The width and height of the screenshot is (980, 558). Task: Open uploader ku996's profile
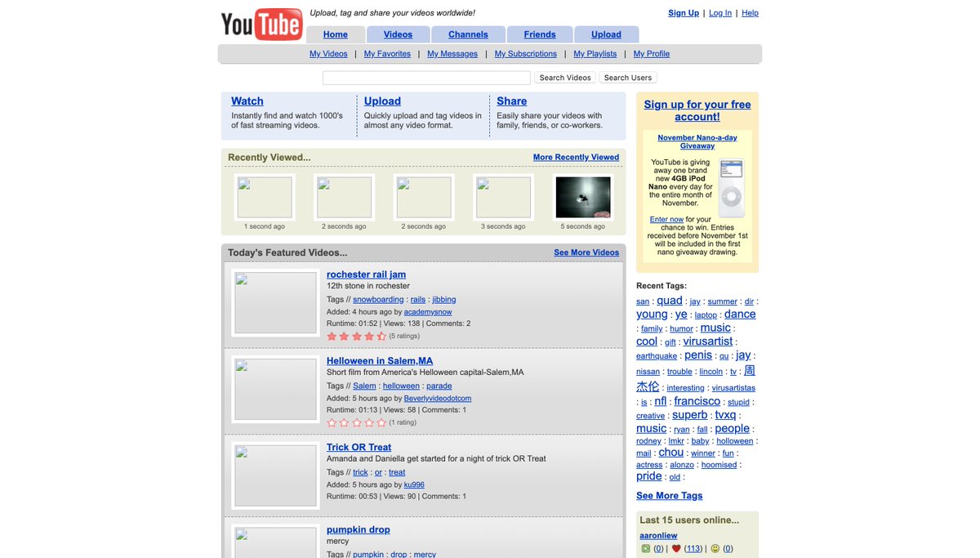click(414, 484)
